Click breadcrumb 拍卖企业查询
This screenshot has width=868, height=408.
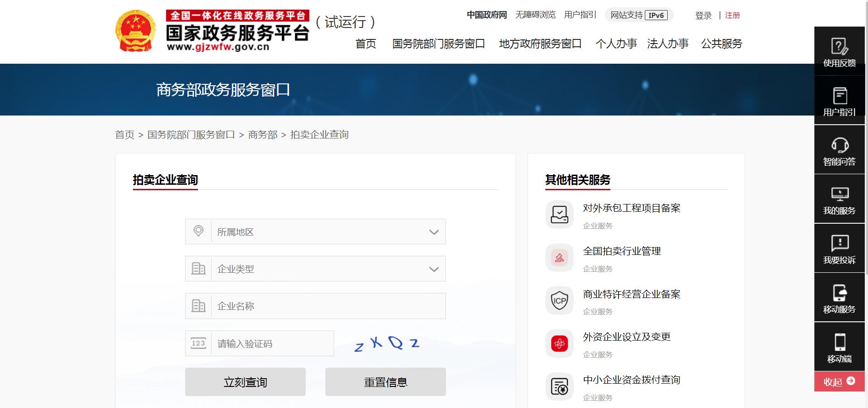pos(319,135)
